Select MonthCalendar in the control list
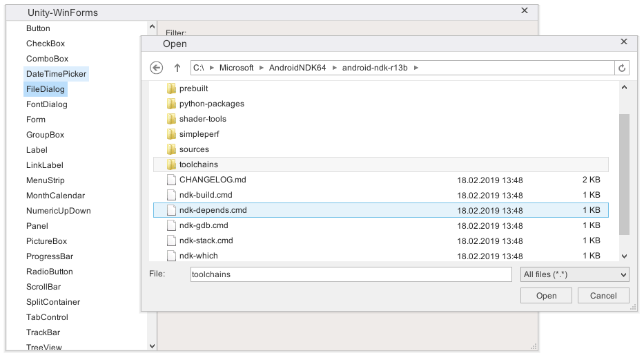Image resolution: width=644 pixels, height=358 pixels. (x=55, y=196)
